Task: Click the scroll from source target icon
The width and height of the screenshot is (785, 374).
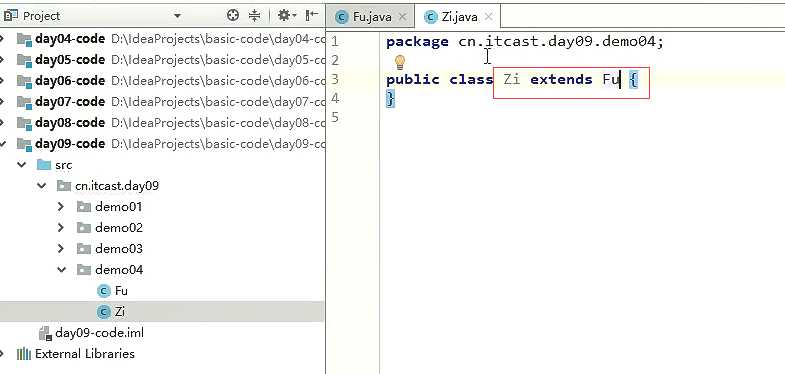Action: [x=233, y=16]
